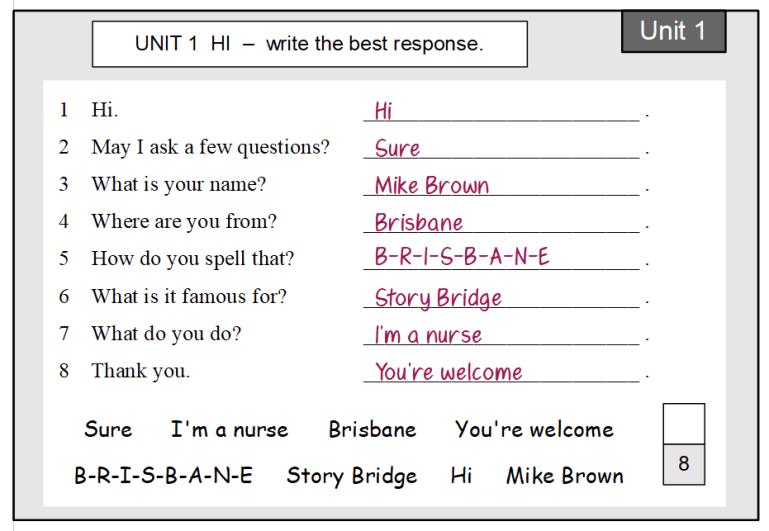Click the spelled-out answer on line 5
Image resolution: width=769 pixels, height=531 pixels.
pos(461,257)
